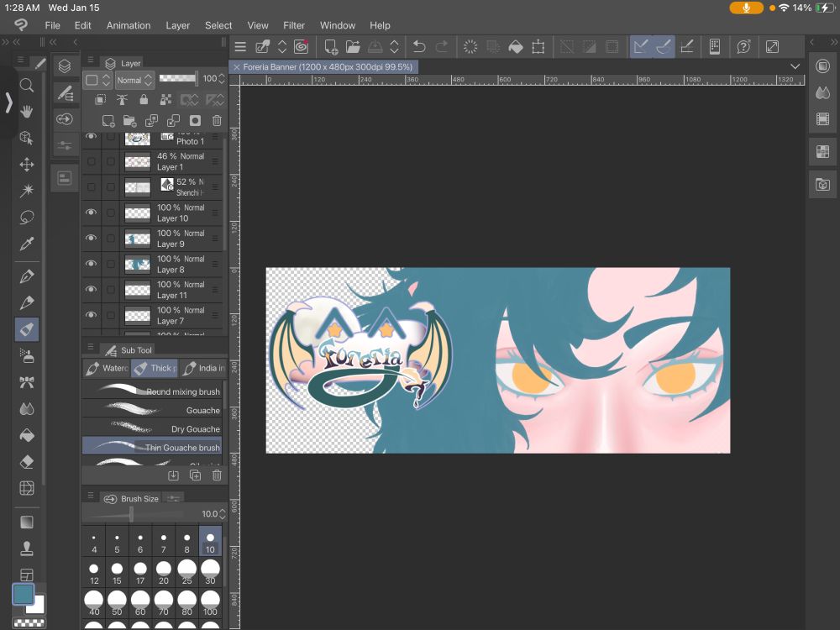
Task: Select the Lasso selection tool
Action: point(26,217)
